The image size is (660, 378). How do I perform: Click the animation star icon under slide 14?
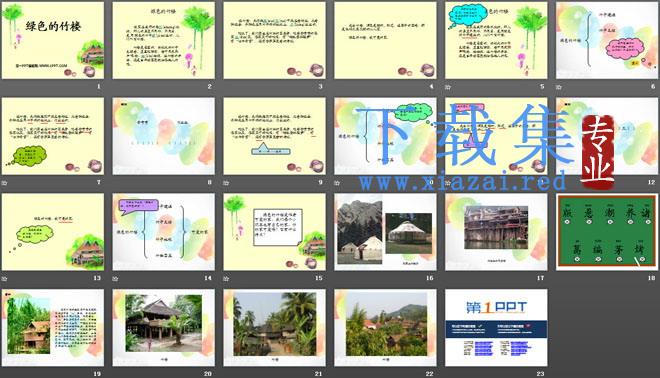tap(115, 278)
